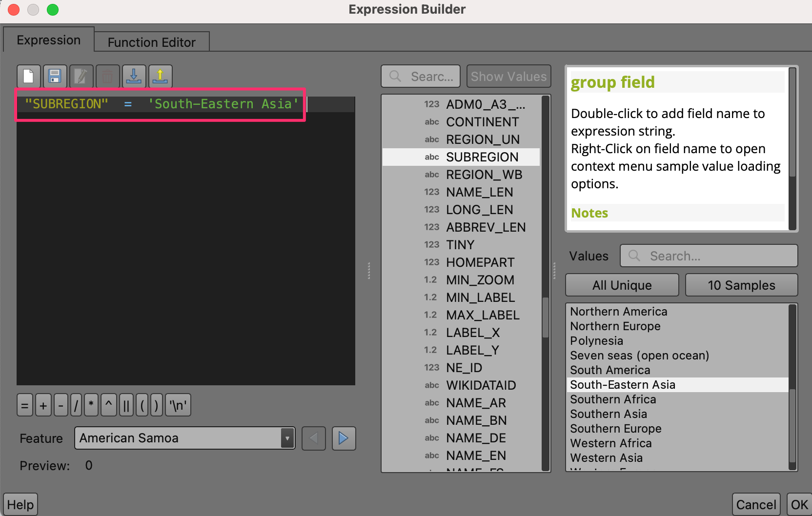The height and width of the screenshot is (516, 812).
Task: Click the Values search input field
Action: pyautogui.click(x=709, y=256)
